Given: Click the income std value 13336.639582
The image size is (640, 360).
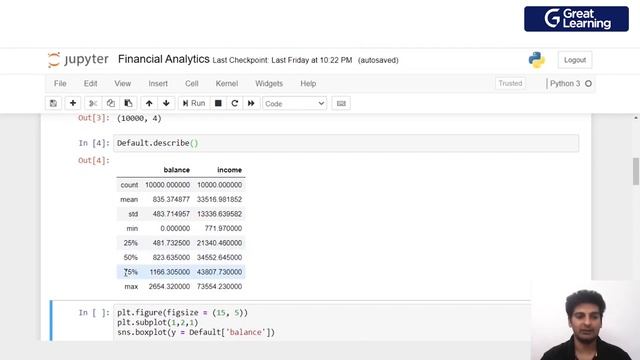Looking at the screenshot, I should click(x=219, y=214).
